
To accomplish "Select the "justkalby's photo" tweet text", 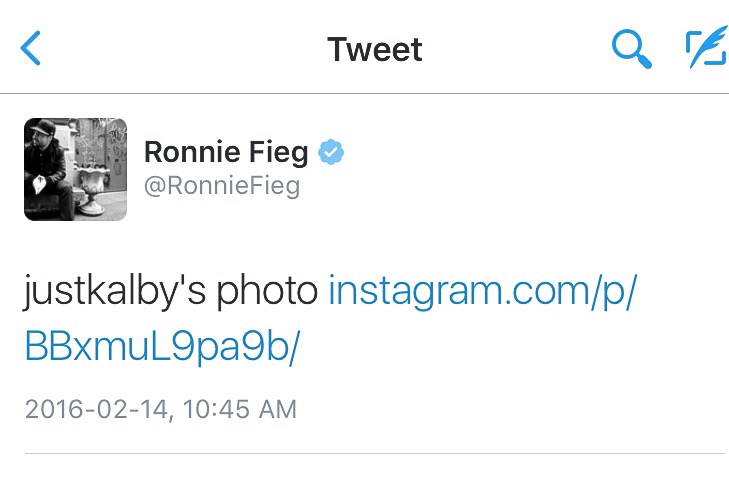I will 171,291.
